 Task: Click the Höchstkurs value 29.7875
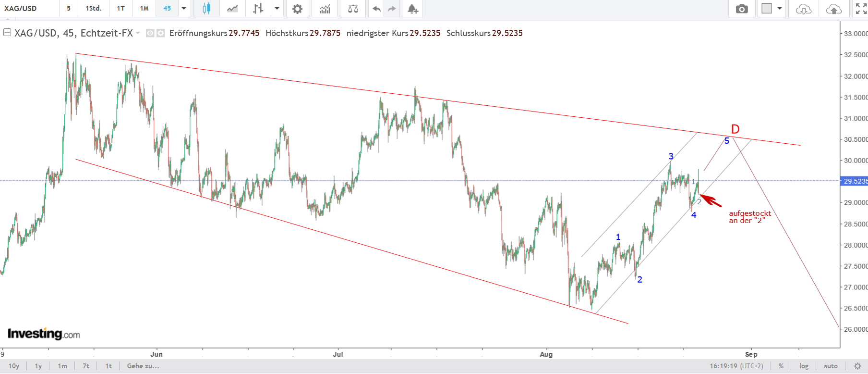pyautogui.click(x=325, y=33)
